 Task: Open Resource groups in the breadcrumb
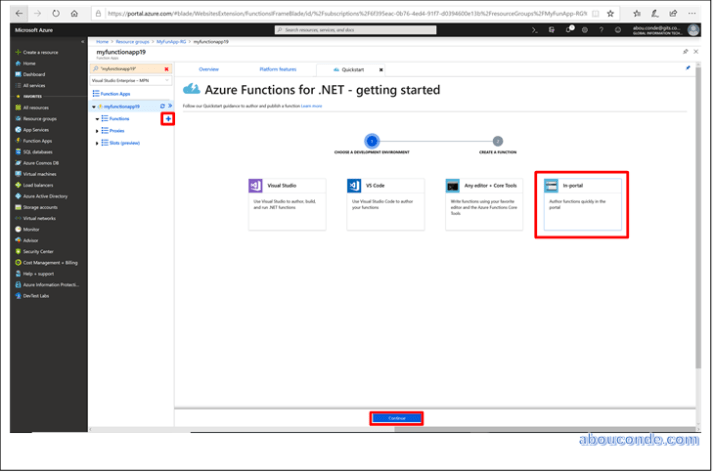[x=129, y=42]
